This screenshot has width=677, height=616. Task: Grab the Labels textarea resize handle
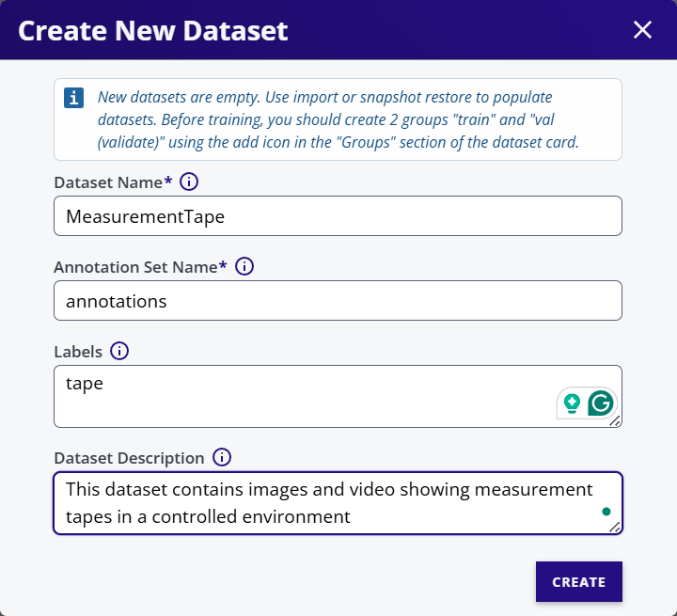click(615, 421)
